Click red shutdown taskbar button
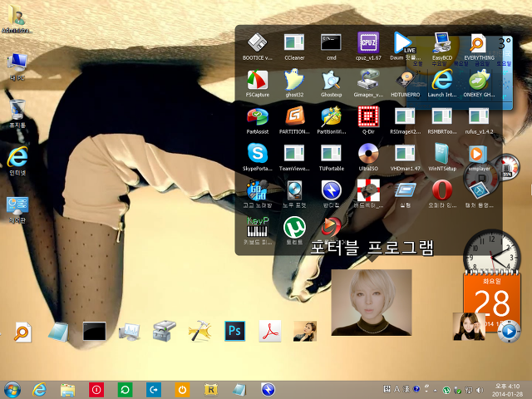532x399 pixels. pyautogui.click(x=96, y=390)
